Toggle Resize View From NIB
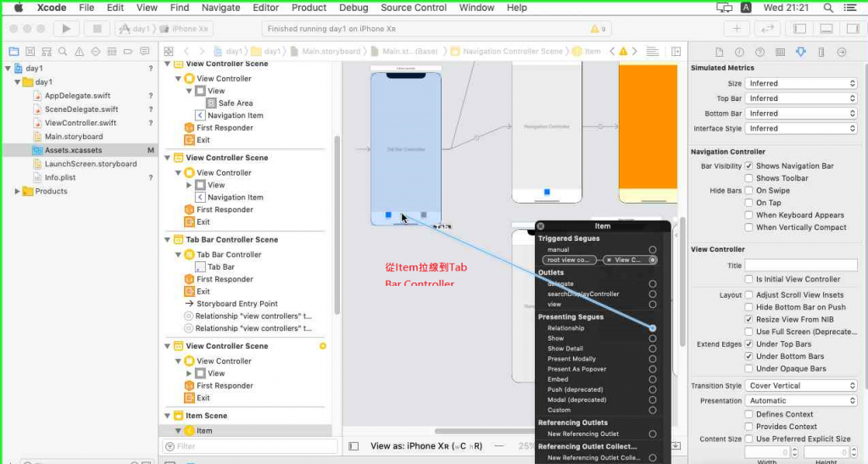Image resolution: width=868 pixels, height=464 pixels. pyautogui.click(x=749, y=320)
